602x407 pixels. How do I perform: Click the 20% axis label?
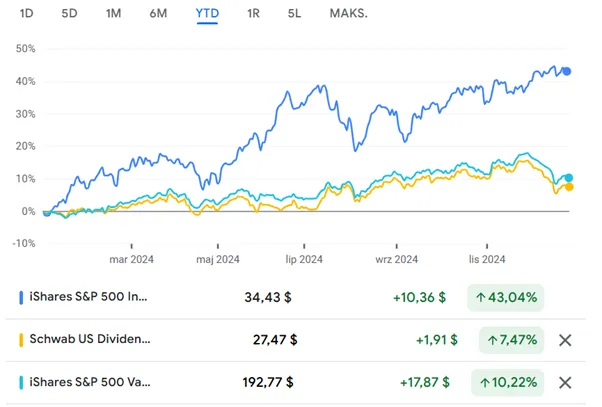click(x=25, y=146)
